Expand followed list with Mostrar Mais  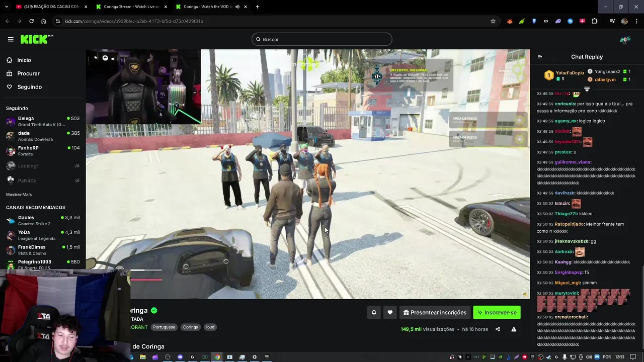(19, 195)
